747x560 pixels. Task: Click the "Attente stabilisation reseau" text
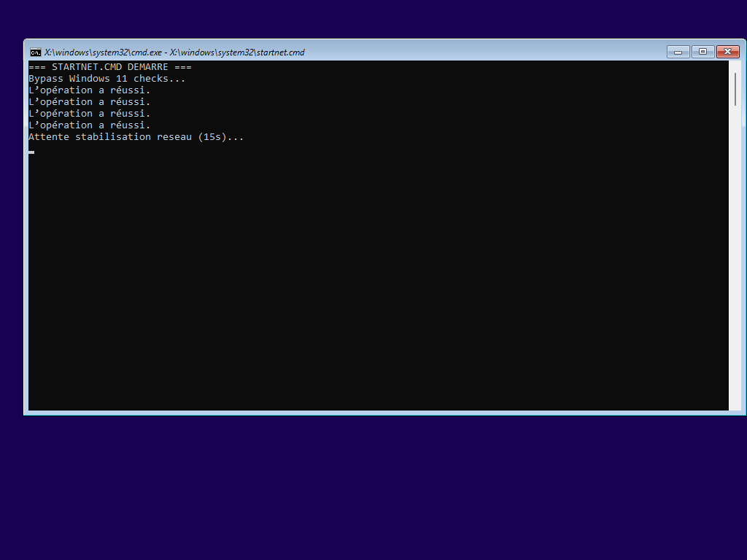[x=111, y=137]
